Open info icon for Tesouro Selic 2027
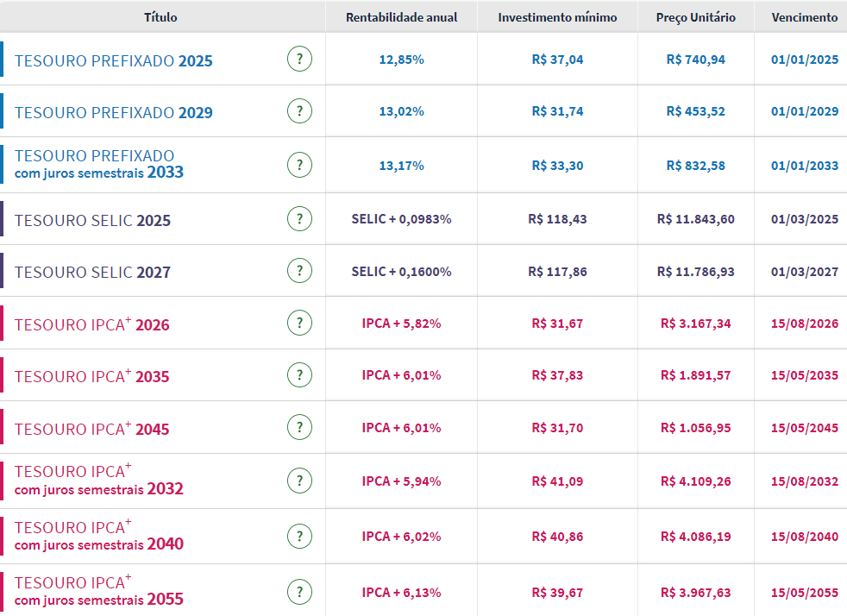This screenshot has width=847, height=616. 299,271
